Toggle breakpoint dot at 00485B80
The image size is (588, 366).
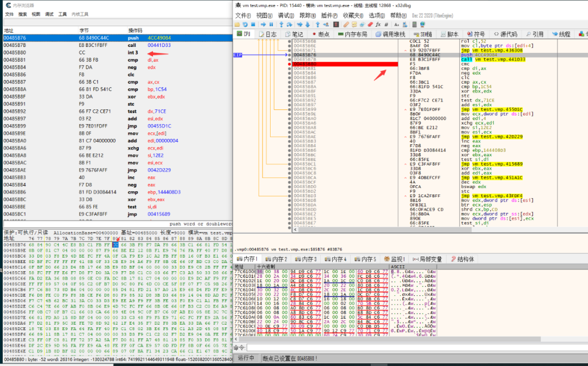pos(289,64)
